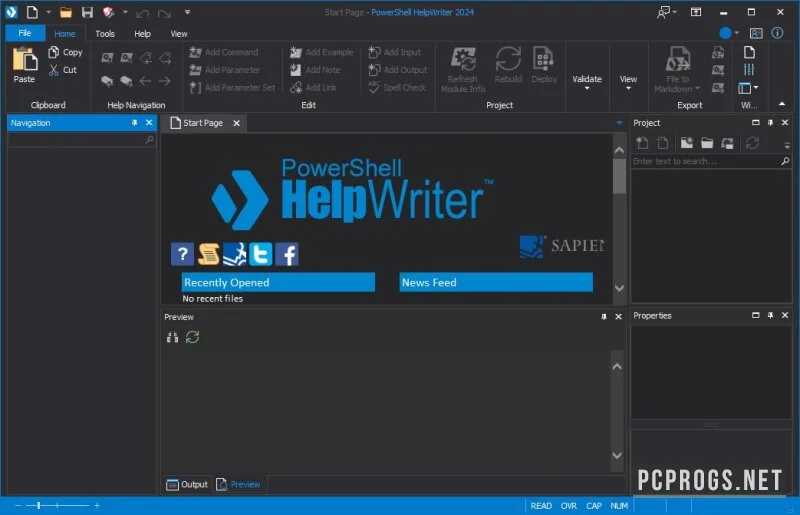The image size is (800, 515).
Task: Toggle pin on the Navigation panel
Action: pyautogui.click(x=135, y=122)
